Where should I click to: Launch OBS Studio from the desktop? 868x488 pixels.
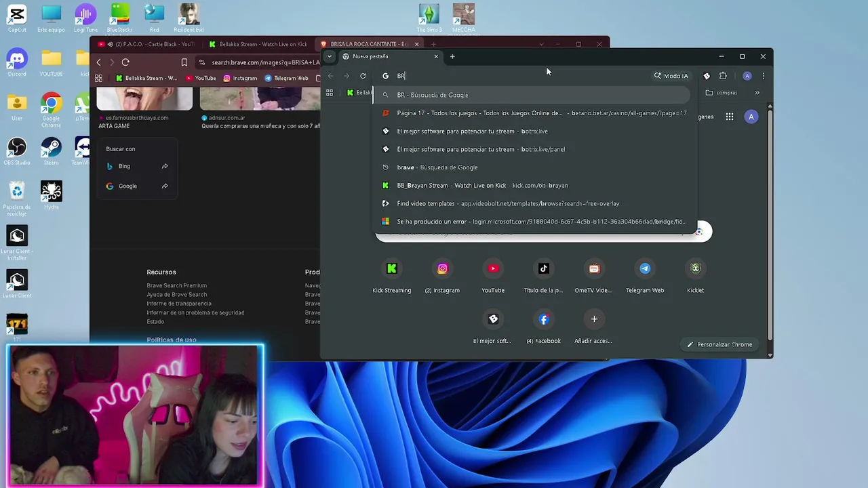17,151
